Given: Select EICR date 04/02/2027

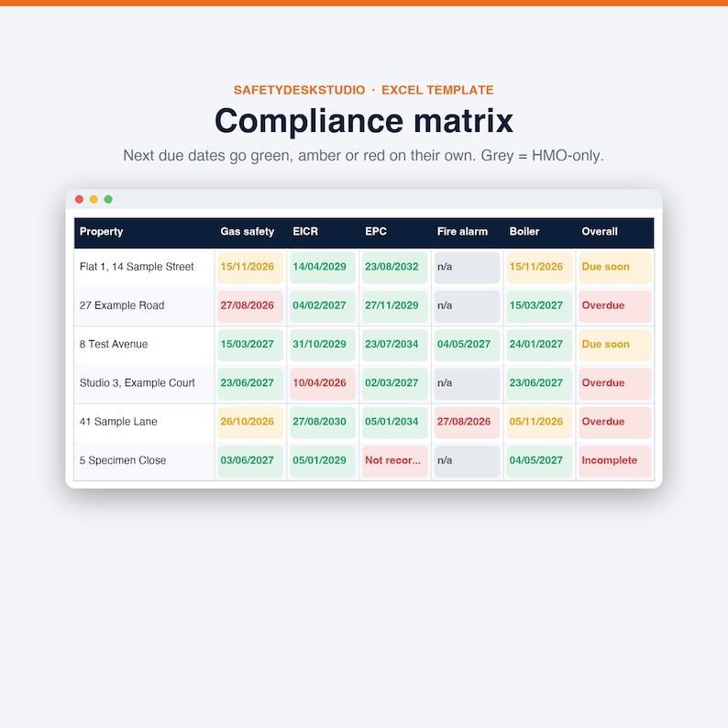Looking at the screenshot, I should coord(323,306).
